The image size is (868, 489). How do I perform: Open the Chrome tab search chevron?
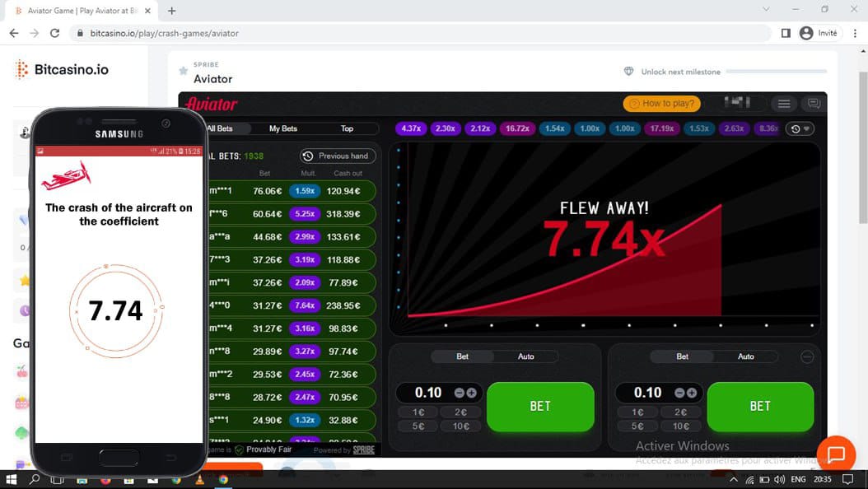pyautogui.click(x=766, y=9)
